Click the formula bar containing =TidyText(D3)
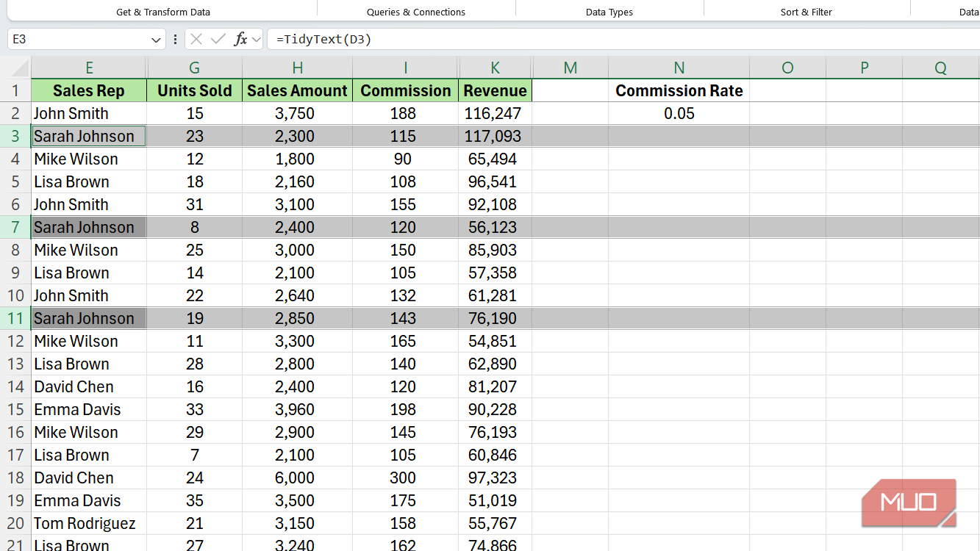Image resolution: width=980 pixels, height=551 pixels. (x=623, y=39)
